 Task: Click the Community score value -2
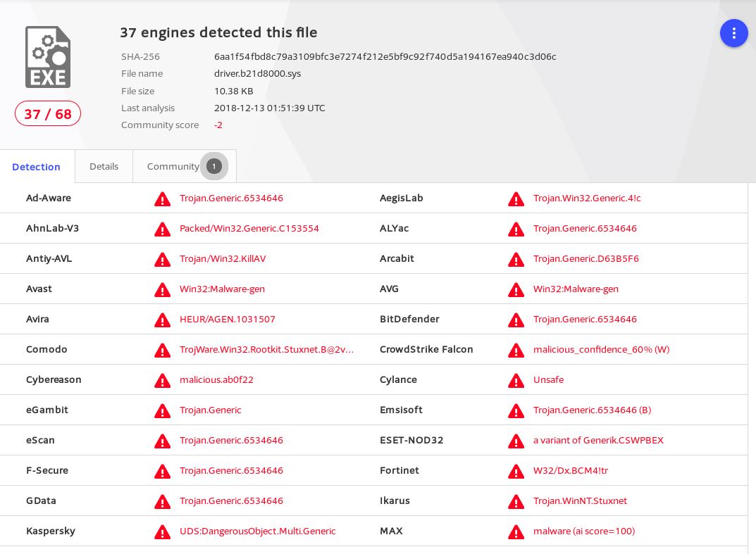coord(218,125)
